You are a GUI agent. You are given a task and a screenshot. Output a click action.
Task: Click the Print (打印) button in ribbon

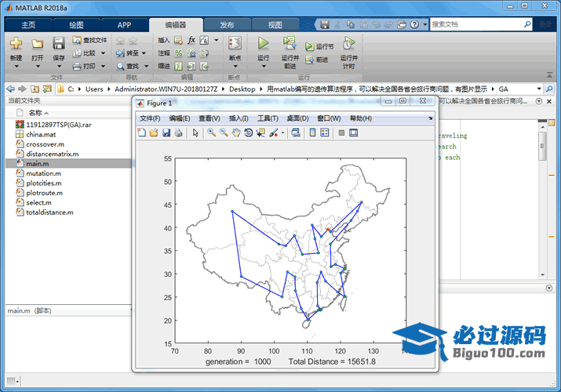click(85, 66)
